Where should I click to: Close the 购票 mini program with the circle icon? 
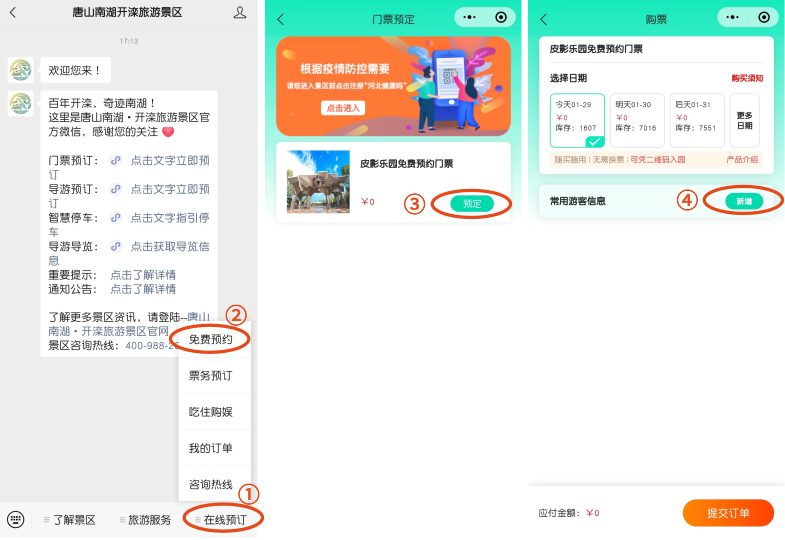click(x=764, y=18)
